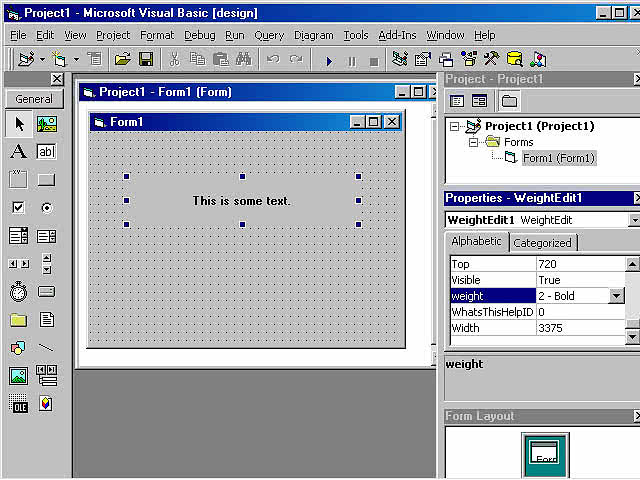Viewport: 640px width, 480px height.
Task: Select the TextBox control tool
Action: tap(47, 152)
